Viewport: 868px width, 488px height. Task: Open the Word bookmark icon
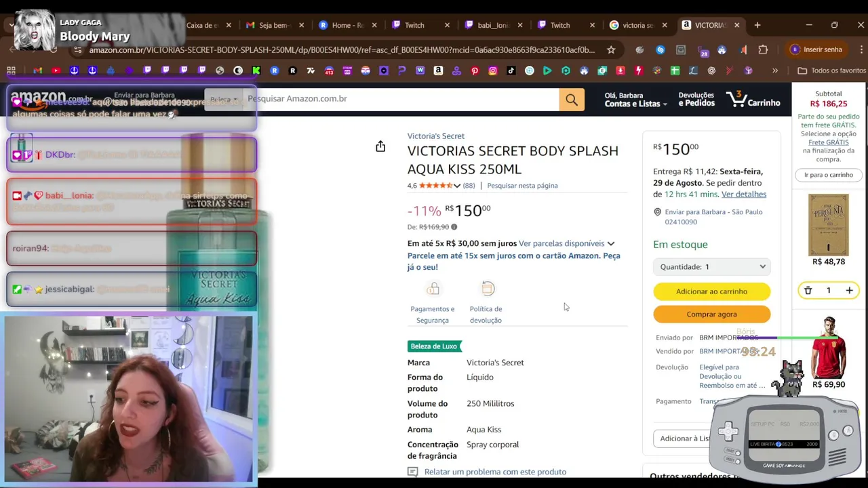[x=420, y=70]
